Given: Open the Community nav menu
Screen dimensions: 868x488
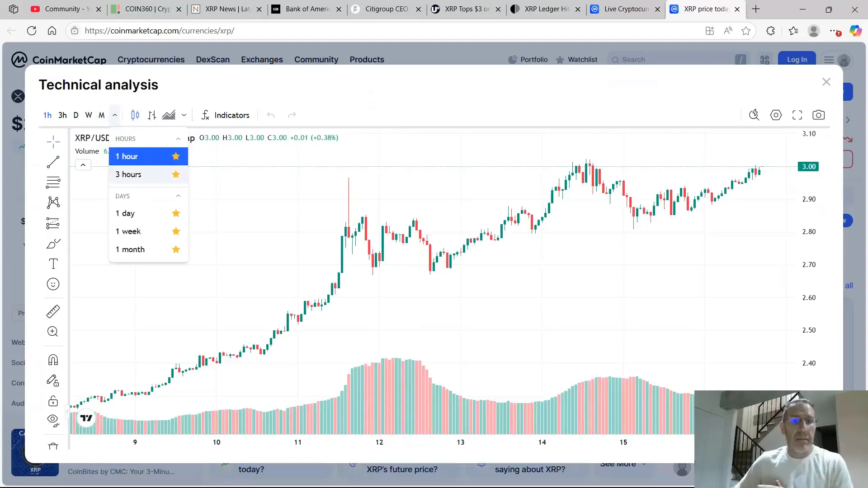Looking at the screenshot, I should point(316,60).
